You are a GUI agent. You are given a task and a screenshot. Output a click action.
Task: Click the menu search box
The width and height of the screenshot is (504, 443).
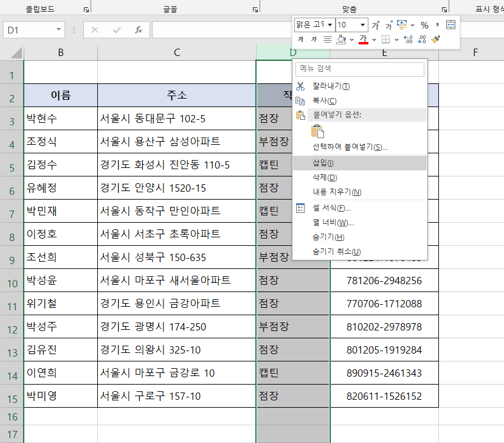[x=360, y=69]
